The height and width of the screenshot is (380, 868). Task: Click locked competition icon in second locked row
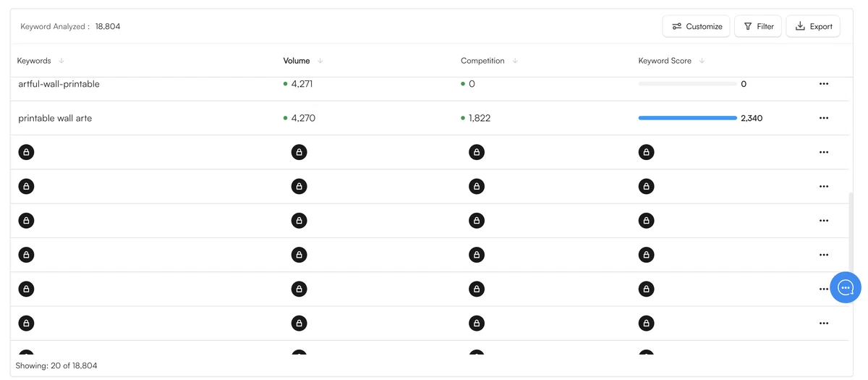(476, 186)
